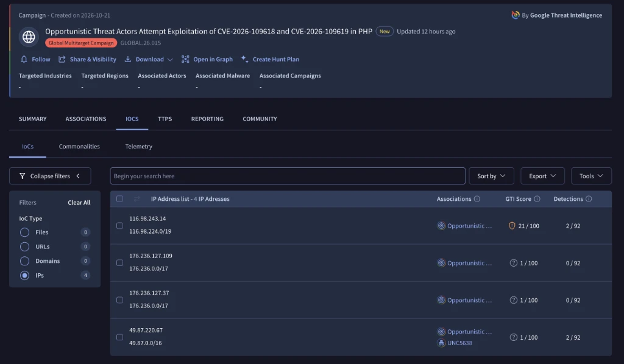The height and width of the screenshot is (364, 624).
Task: Click the Create Hunt Plan label
Action: tap(276, 59)
